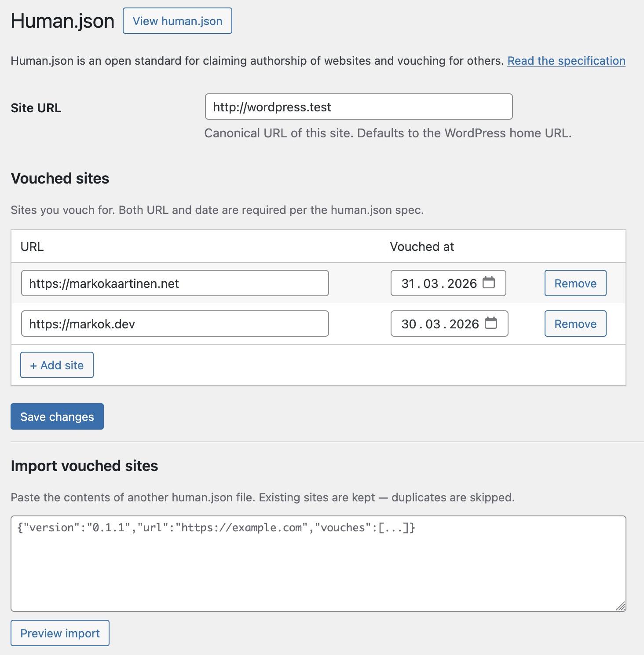Click inside the import JSON textarea
644x655 pixels.
coord(318,568)
